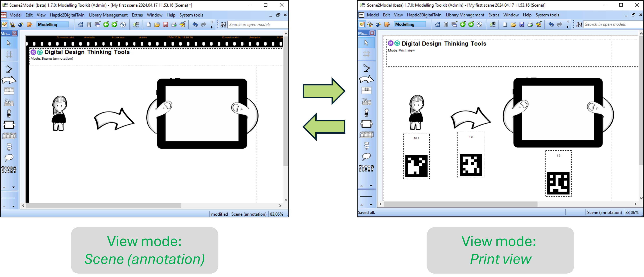Click the orange puzzle piece icon in the Scene (annotation) window
This screenshot has height=277, width=644.
point(30,24)
